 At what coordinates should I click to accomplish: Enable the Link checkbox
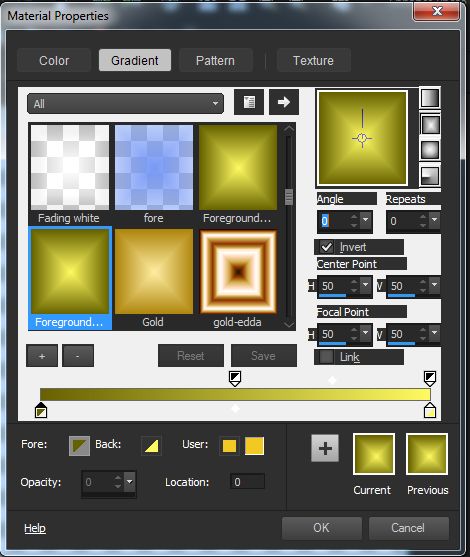click(326, 357)
